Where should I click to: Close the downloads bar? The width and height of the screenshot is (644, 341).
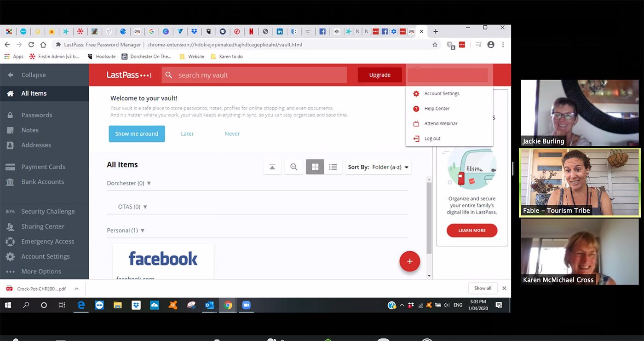pyautogui.click(x=504, y=288)
